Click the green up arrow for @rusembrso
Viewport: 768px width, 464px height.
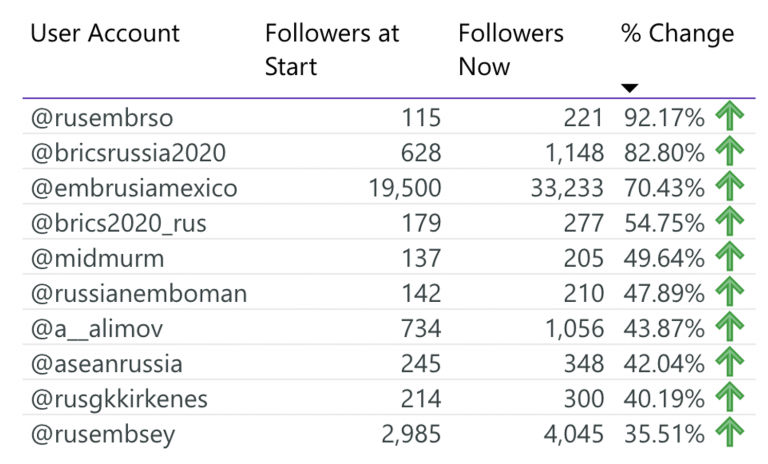pos(729,116)
